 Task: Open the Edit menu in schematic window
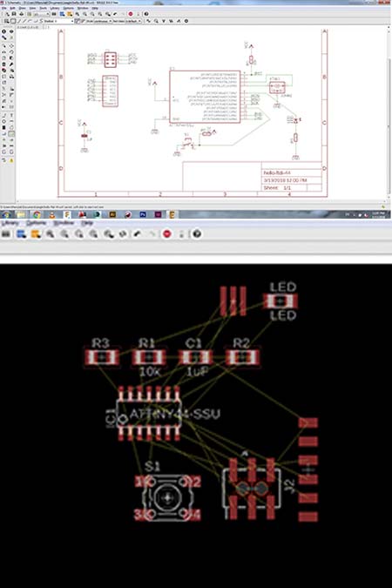pyautogui.click(x=12, y=8)
